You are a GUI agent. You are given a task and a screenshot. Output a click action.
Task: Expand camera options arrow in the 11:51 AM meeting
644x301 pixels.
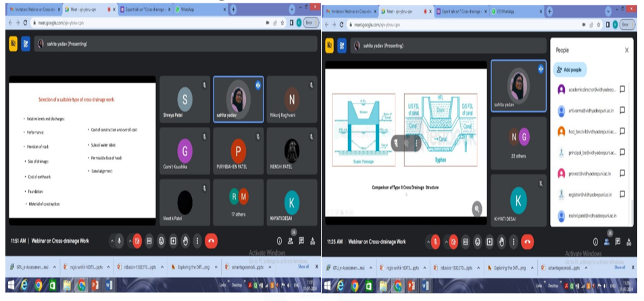[128, 240]
